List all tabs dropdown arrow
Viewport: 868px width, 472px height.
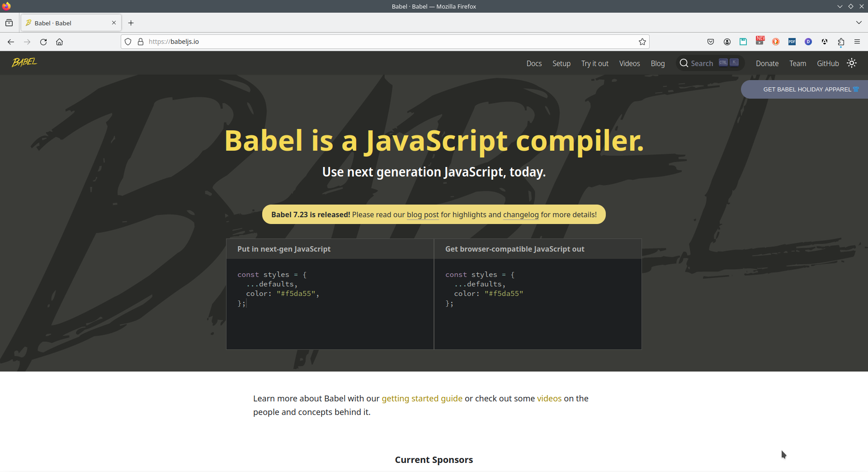point(859,23)
